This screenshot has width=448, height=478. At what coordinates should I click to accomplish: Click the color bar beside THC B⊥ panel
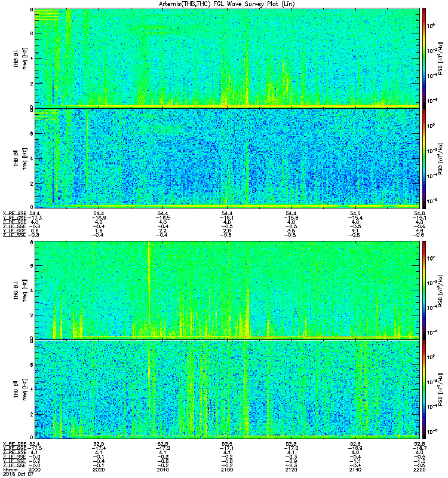(x=424, y=290)
